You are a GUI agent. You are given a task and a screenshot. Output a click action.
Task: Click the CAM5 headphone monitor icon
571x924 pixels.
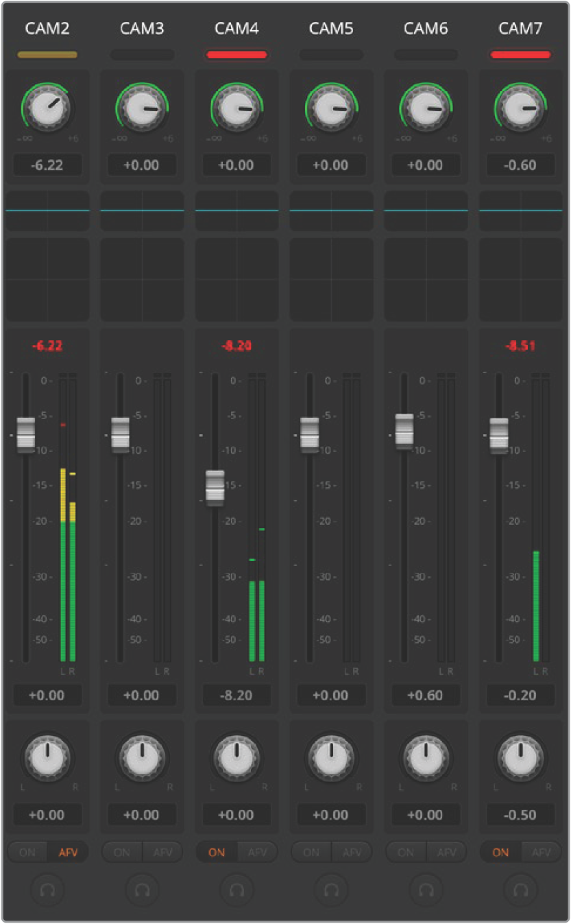(331, 890)
